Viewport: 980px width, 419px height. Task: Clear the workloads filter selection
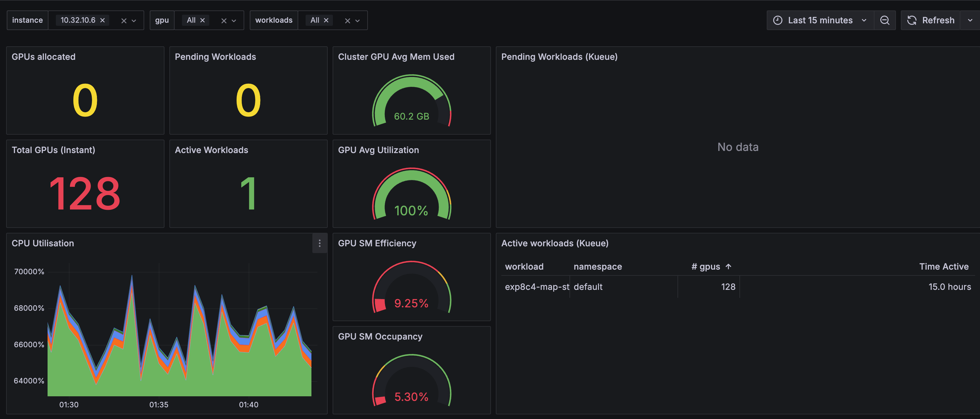pyautogui.click(x=347, y=21)
